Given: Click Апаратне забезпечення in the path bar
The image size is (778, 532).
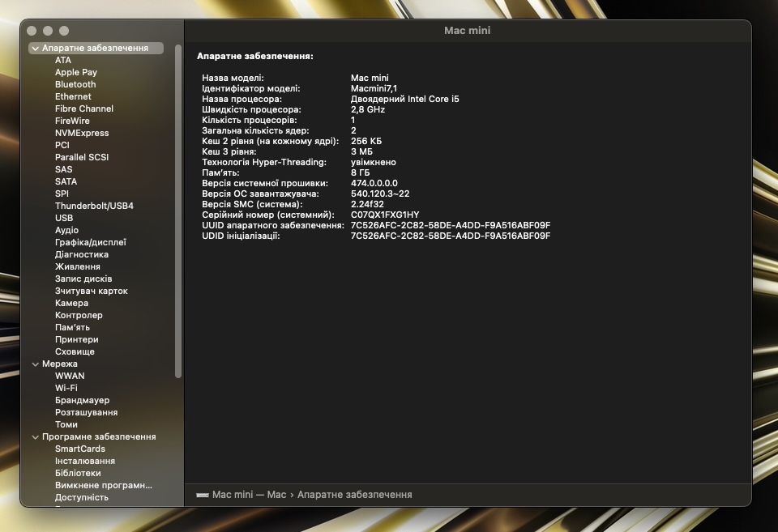Looking at the screenshot, I should click(355, 495).
